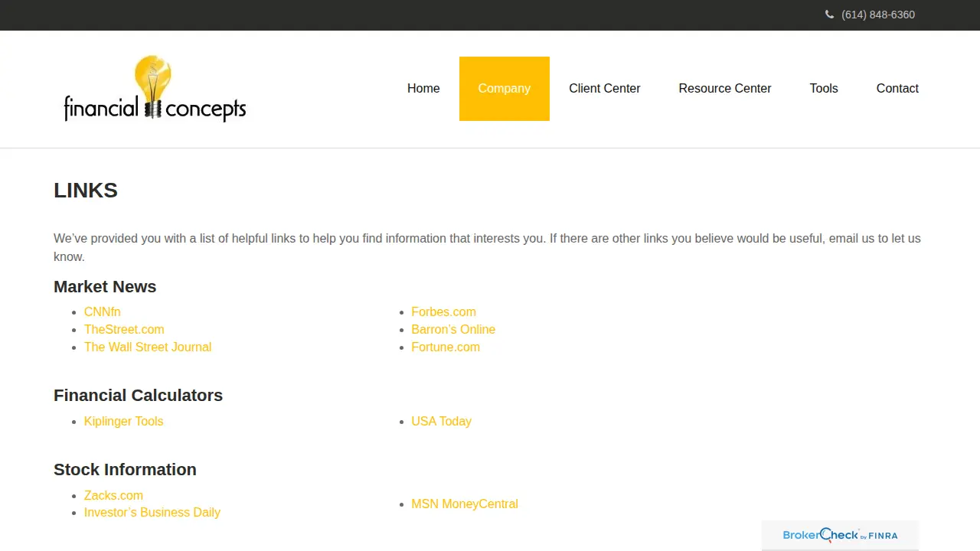Open the MSN MoneyCentral link
The height and width of the screenshot is (551, 980).
465,504
